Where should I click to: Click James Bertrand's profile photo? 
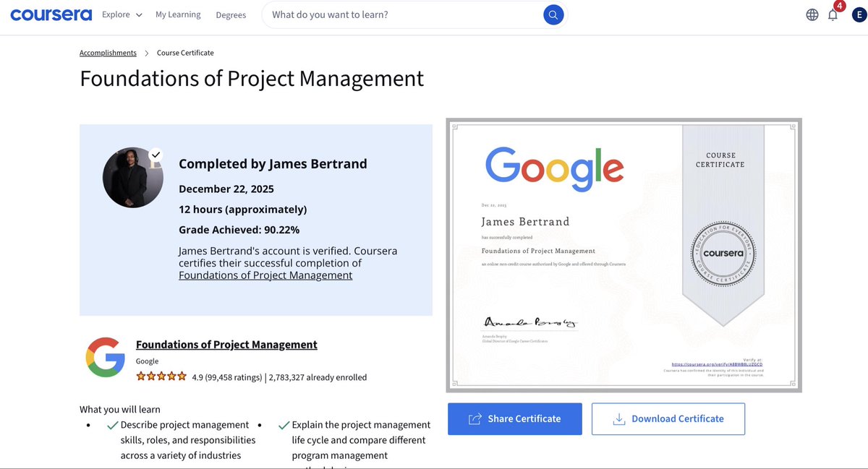(x=134, y=178)
